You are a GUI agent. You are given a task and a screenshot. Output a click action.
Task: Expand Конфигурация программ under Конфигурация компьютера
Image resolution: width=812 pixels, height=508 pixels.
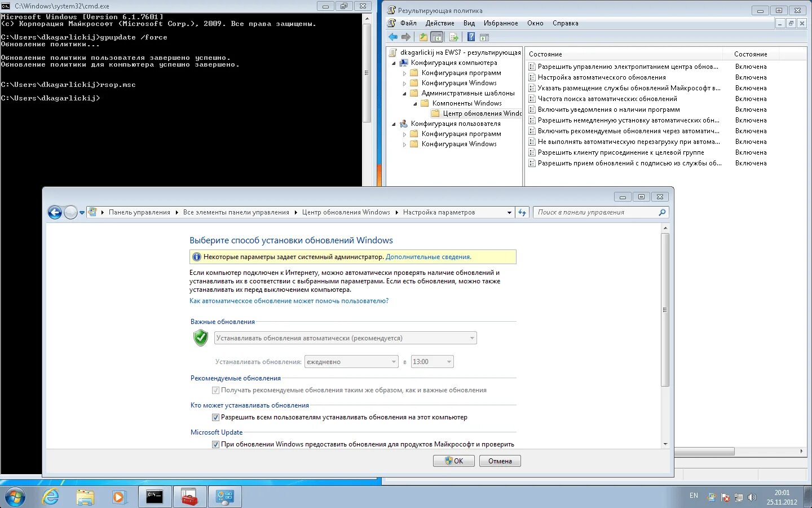[404, 73]
